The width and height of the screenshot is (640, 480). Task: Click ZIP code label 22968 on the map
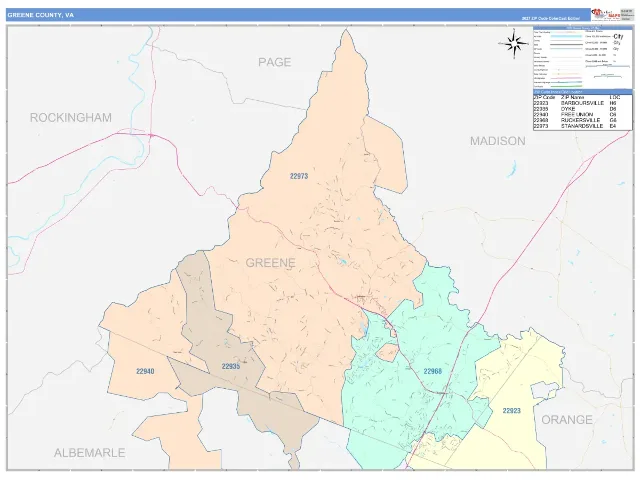432,371
